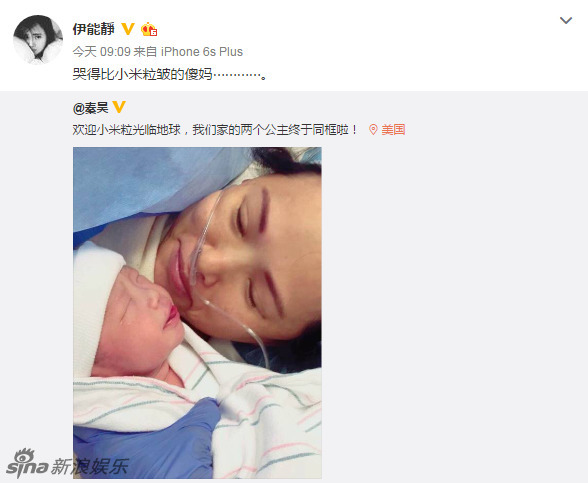The width and height of the screenshot is (588, 483).
Task: Open the post options chevron dropdown
Action: tap(566, 20)
